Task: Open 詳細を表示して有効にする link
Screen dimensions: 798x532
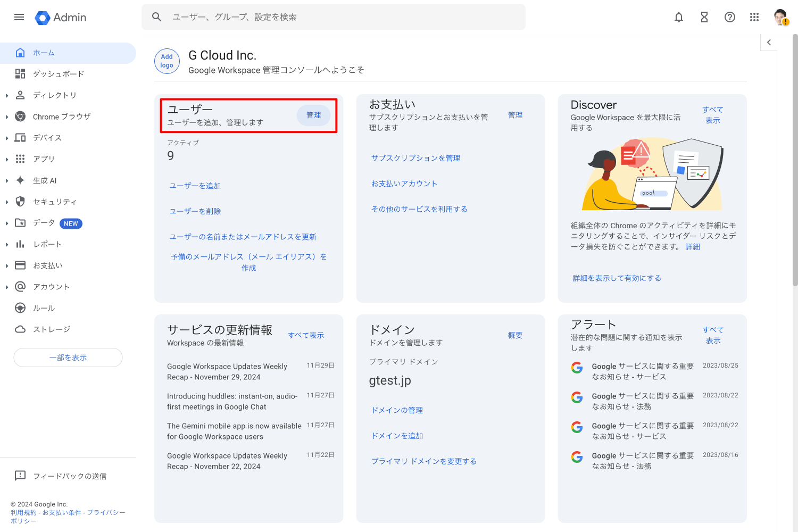Action: (617, 278)
